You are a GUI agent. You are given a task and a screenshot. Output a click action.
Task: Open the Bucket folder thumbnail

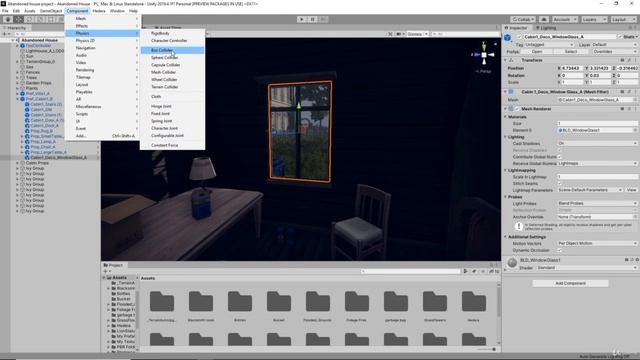click(x=279, y=302)
